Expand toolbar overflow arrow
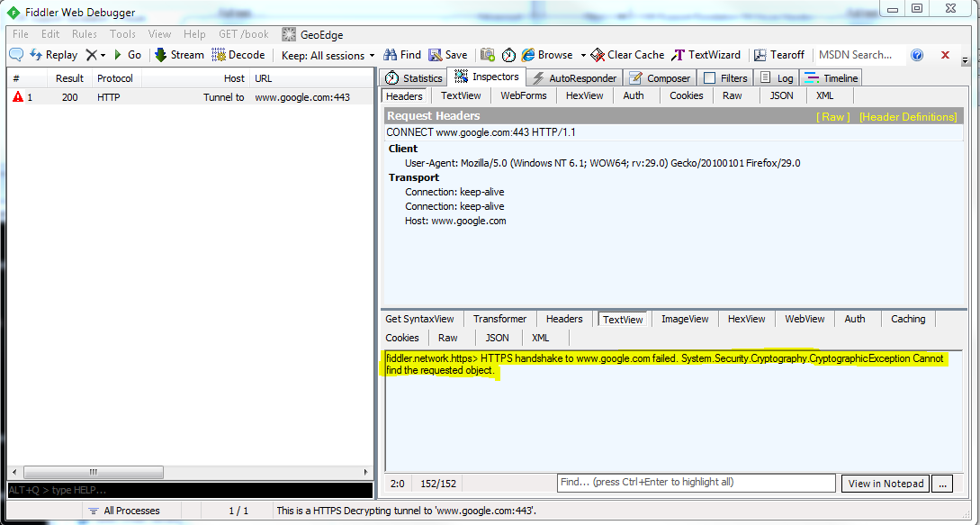This screenshot has width=980, height=525. coord(965,60)
